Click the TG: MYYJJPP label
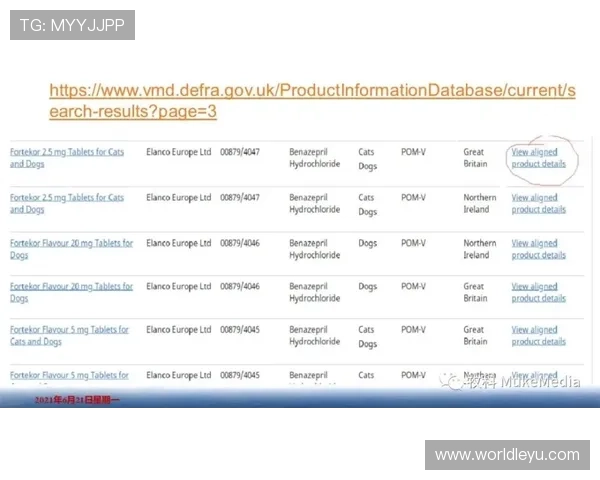600x480 pixels. tap(72, 25)
